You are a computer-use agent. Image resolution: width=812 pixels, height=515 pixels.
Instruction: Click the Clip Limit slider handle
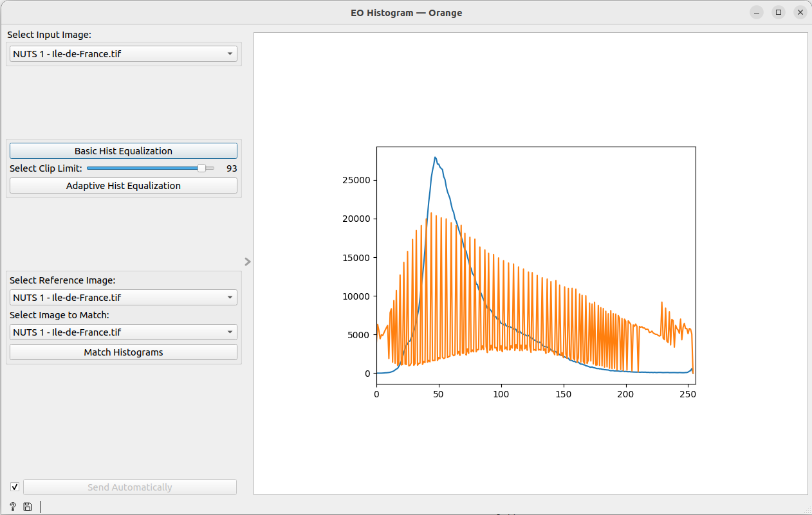pos(202,168)
